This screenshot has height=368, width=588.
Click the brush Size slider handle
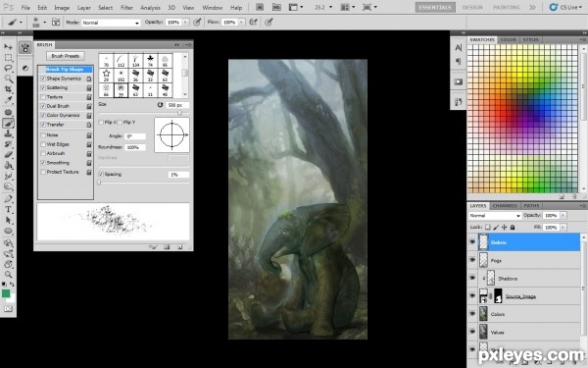pos(179,113)
